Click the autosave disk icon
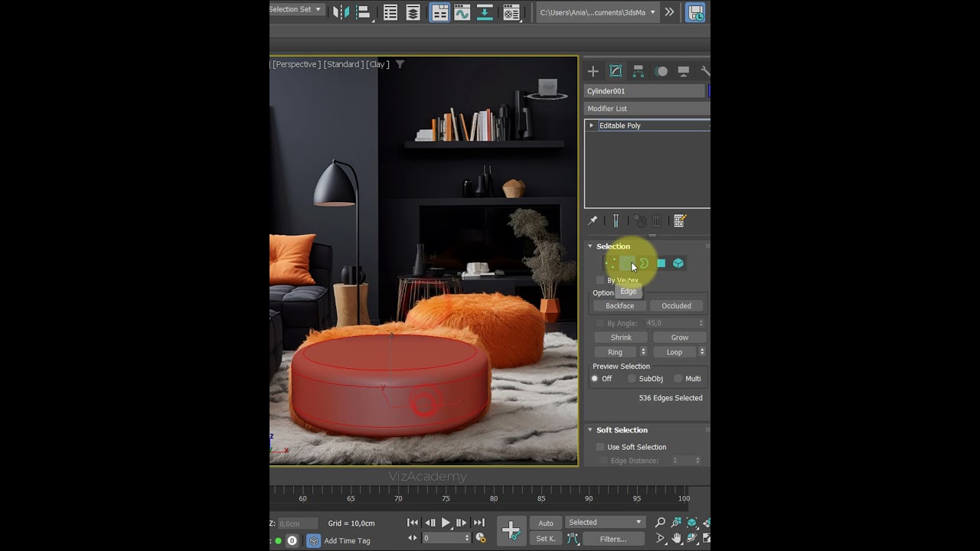Screen dimensions: 980x551 695,12
